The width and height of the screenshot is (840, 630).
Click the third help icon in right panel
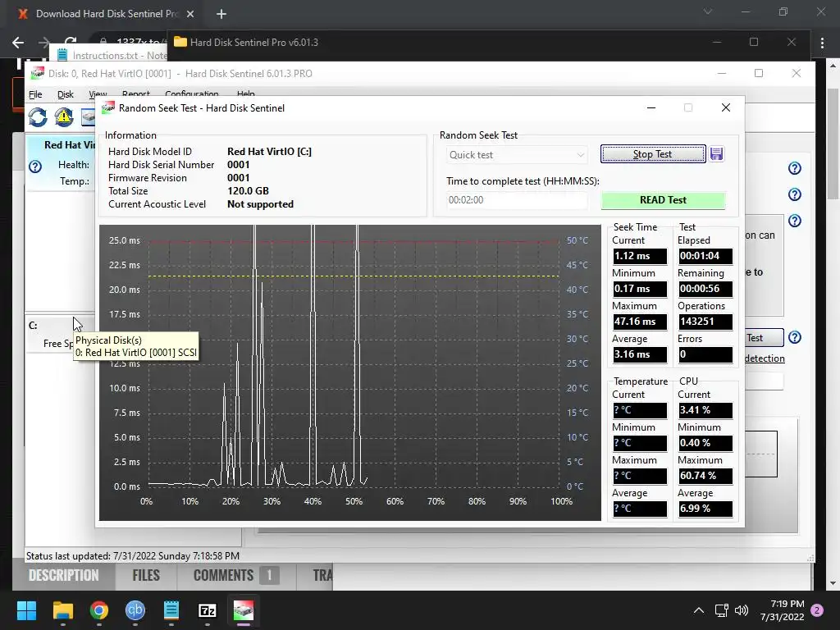pyautogui.click(x=794, y=220)
